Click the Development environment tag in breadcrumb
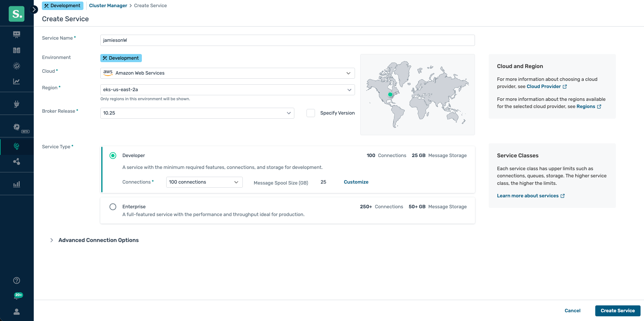Image resolution: width=644 pixels, height=321 pixels. 62,6
